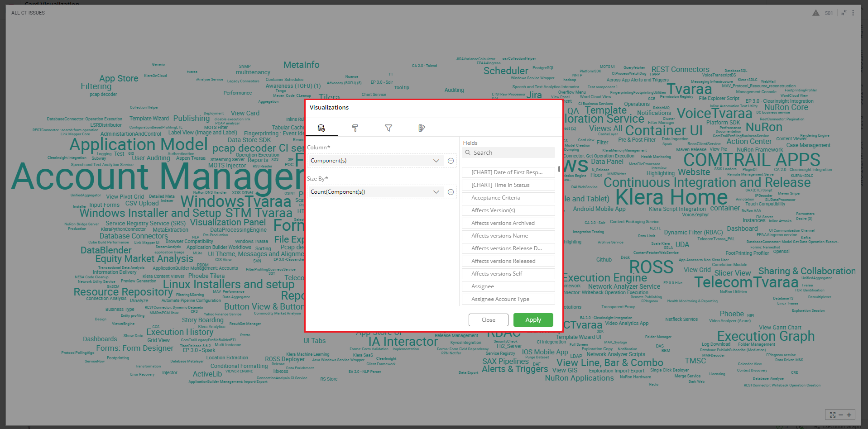Open the card's three-dot options menu
The image size is (868, 429).
pyautogui.click(x=853, y=13)
